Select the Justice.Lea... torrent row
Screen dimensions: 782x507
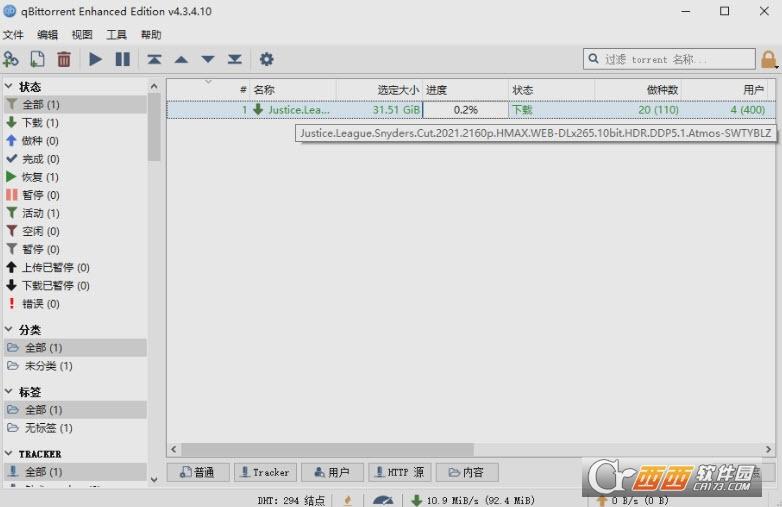pyautogui.click(x=471, y=110)
